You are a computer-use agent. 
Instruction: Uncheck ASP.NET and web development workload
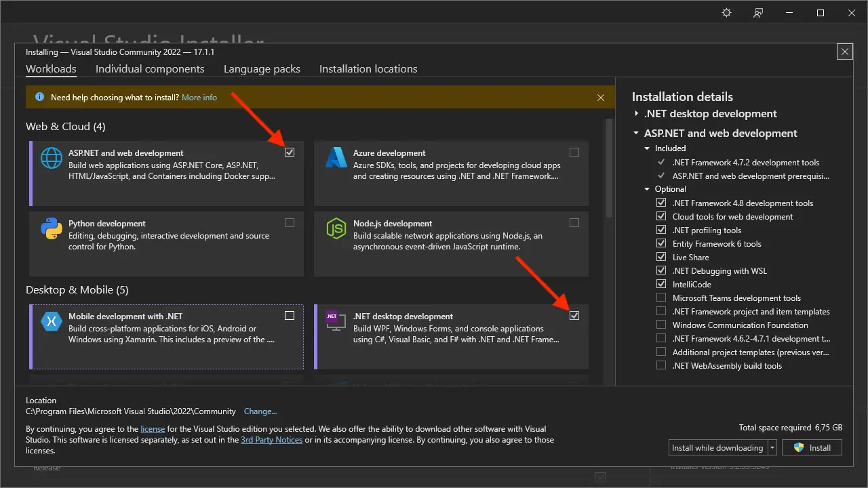[290, 152]
